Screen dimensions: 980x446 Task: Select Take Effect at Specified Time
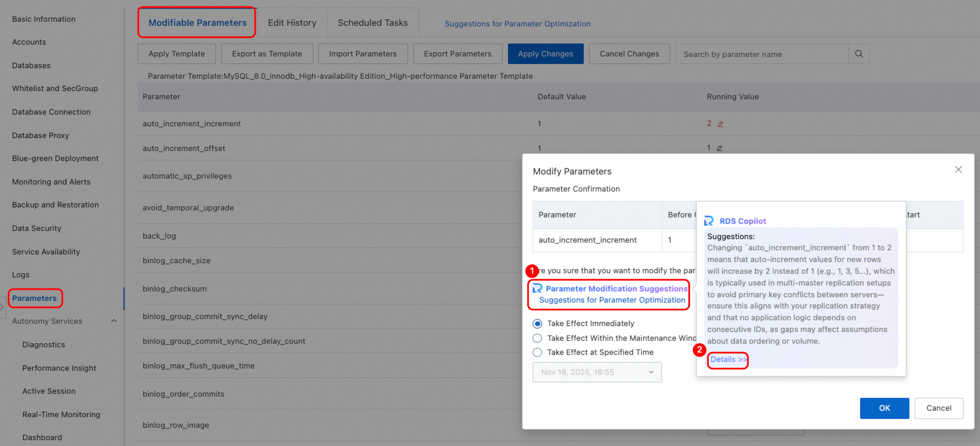(537, 353)
